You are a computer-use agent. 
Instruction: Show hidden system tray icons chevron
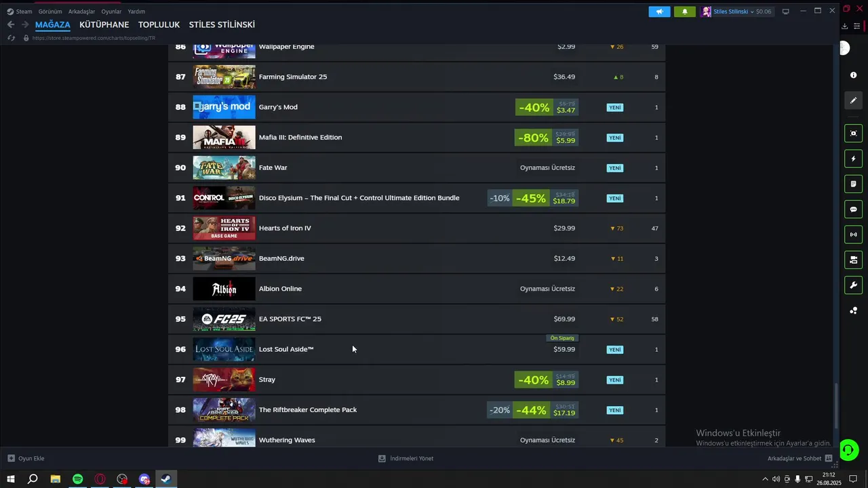click(765, 479)
